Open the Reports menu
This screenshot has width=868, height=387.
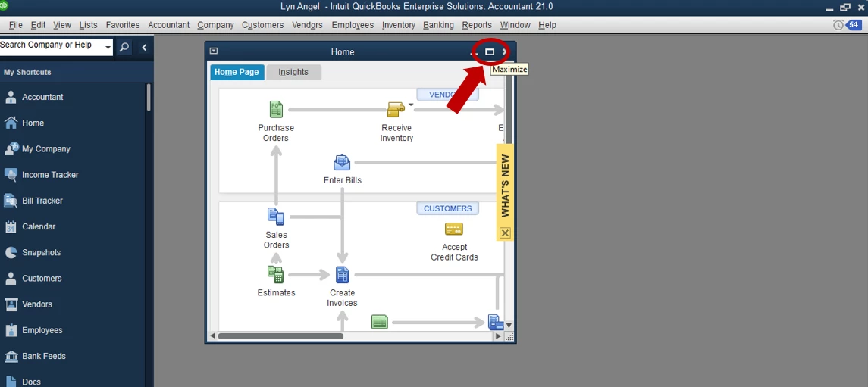pyautogui.click(x=477, y=25)
